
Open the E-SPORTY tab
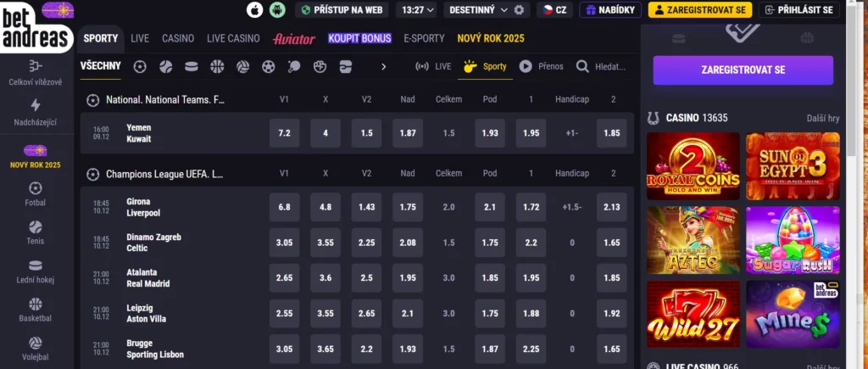pyautogui.click(x=424, y=38)
